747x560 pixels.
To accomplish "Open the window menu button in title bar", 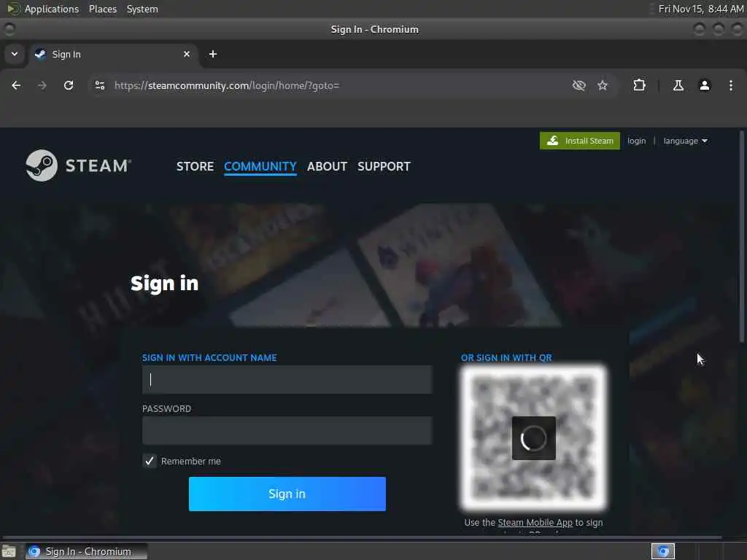I will [x=9, y=29].
